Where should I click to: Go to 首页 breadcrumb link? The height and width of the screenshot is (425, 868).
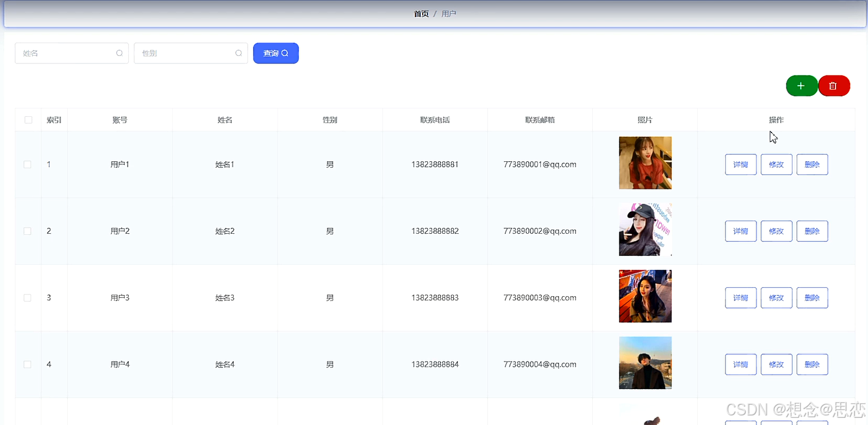(421, 14)
